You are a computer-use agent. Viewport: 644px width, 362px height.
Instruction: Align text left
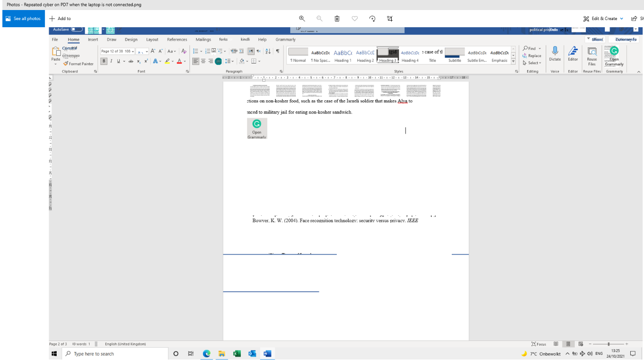coord(196,61)
